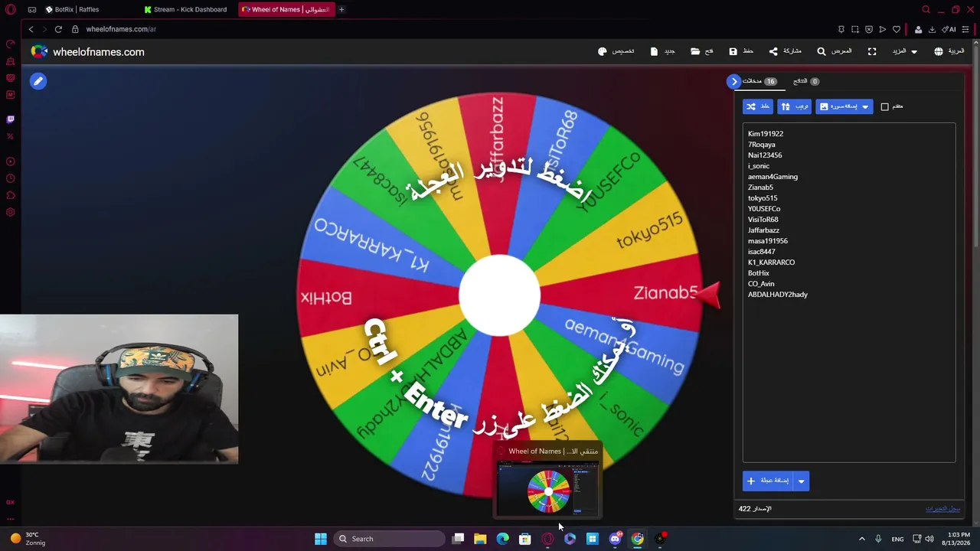Viewport: 980px width, 551px height.
Task: Click the entry aeman4Gaming in the list
Action: click(773, 177)
